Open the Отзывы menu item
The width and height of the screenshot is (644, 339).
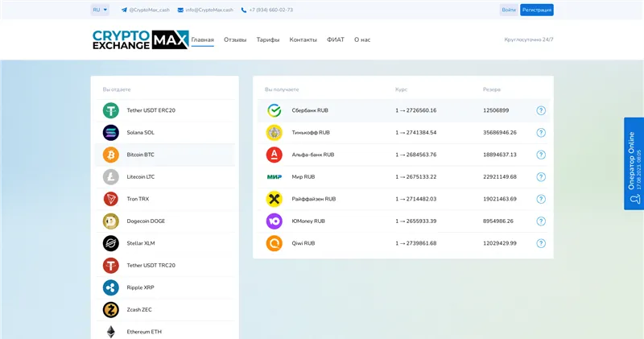pyautogui.click(x=235, y=39)
